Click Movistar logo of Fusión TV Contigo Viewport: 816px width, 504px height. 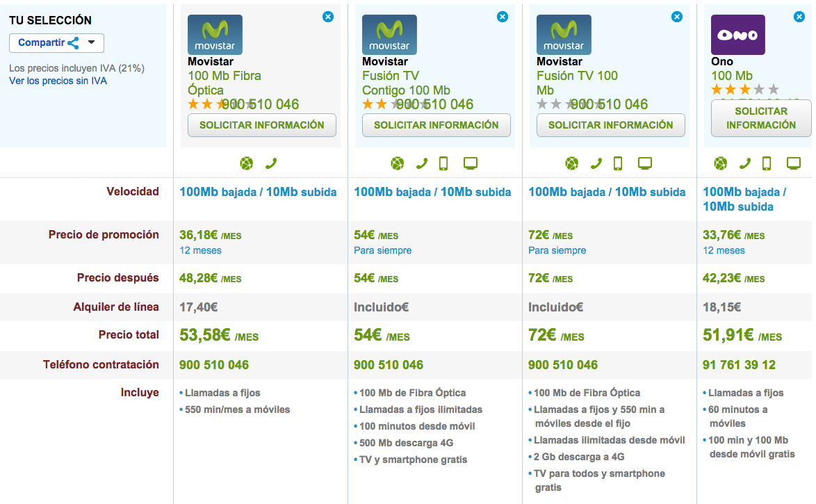pos(389,34)
